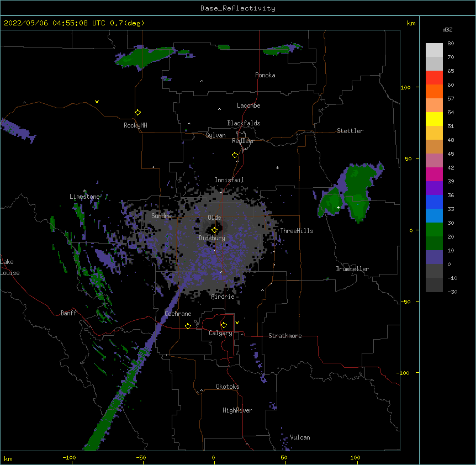Select the RockyMH map label

tap(135, 125)
